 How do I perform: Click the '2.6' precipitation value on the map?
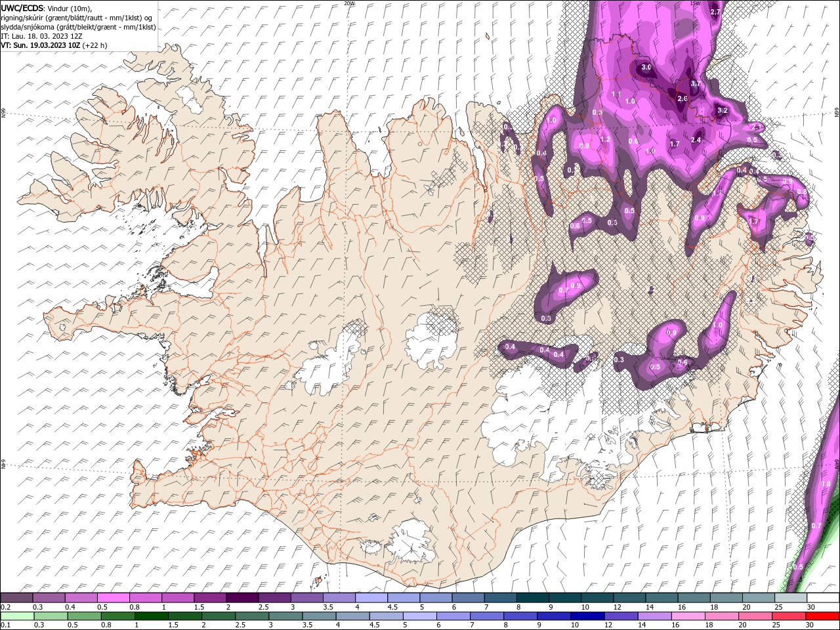[x=682, y=99]
